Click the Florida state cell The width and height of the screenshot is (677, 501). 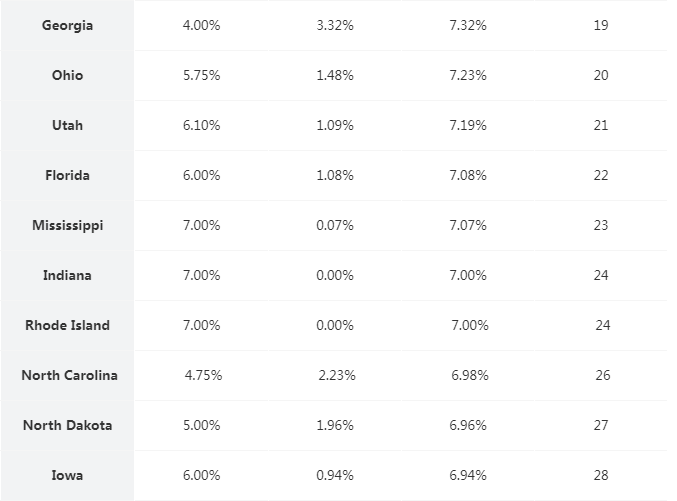click(x=67, y=176)
